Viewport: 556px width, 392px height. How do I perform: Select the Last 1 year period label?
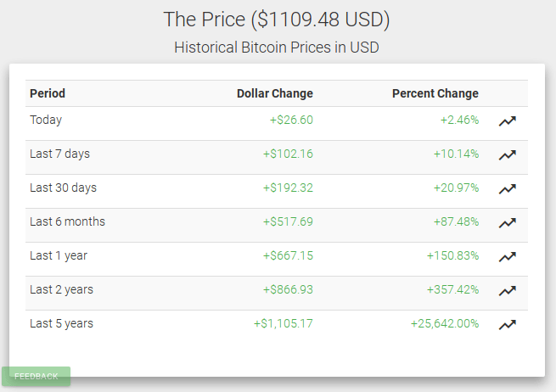[59, 255]
